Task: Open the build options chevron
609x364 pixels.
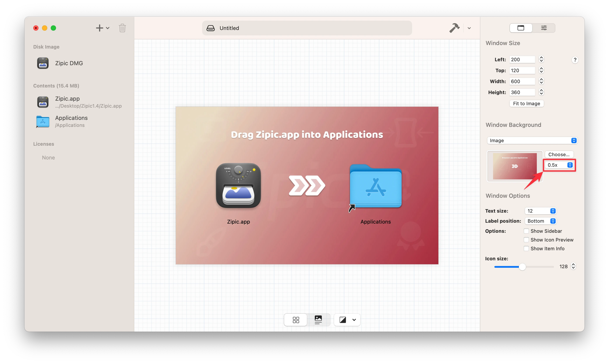Action: pyautogui.click(x=469, y=28)
